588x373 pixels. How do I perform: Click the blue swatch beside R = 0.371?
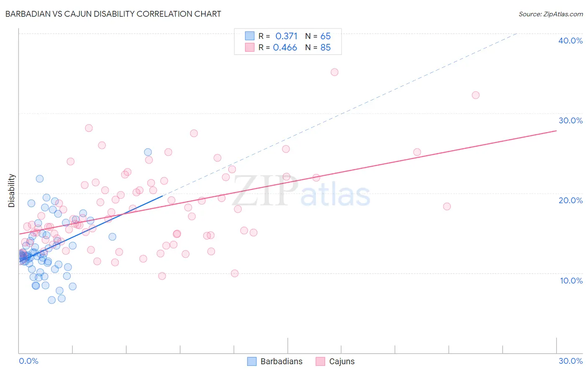click(250, 36)
